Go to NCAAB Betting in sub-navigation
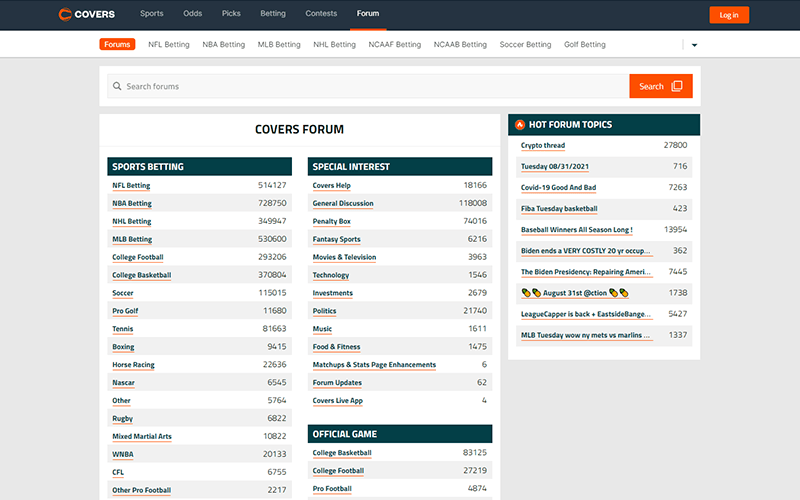This screenshot has height=500, width=800. (460, 44)
